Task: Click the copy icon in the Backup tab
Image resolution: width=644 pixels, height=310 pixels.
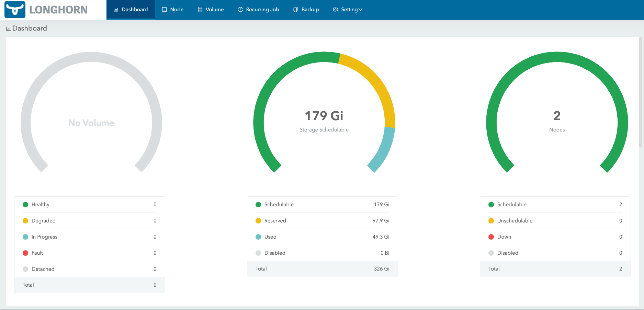Action: click(x=295, y=10)
